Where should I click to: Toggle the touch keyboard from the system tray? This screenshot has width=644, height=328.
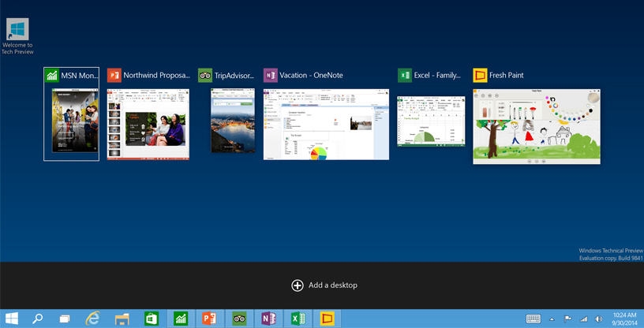click(x=534, y=319)
